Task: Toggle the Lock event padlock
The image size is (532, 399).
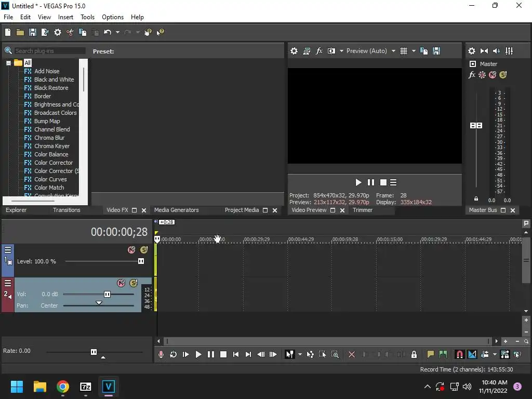Action: click(x=414, y=354)
